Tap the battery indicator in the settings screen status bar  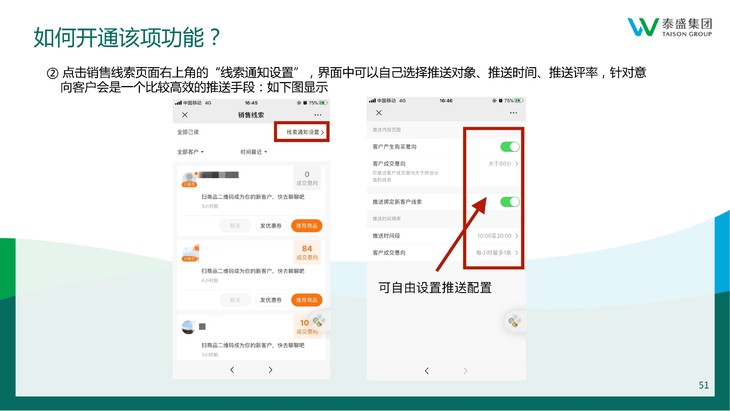(519, 101)
